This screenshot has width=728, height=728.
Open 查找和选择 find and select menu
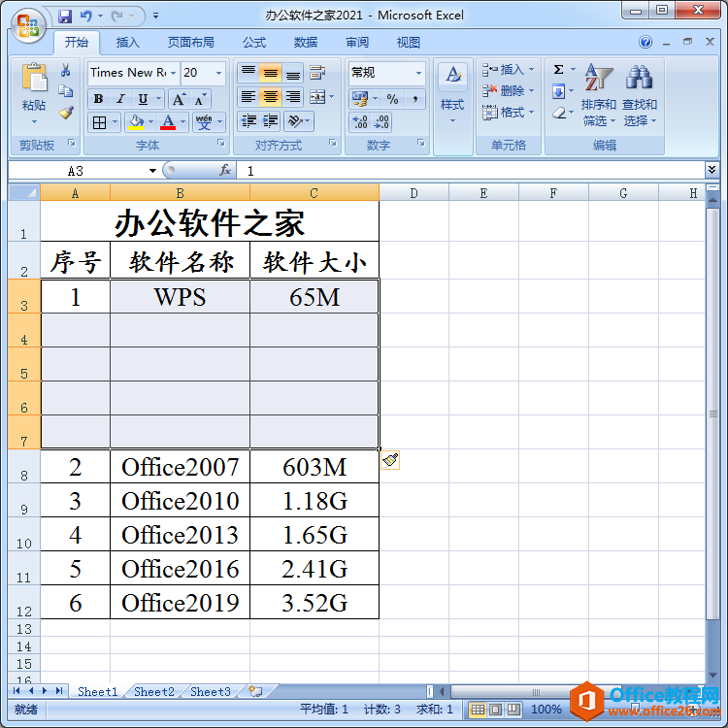pyautogui.click(x=640, y=96)
